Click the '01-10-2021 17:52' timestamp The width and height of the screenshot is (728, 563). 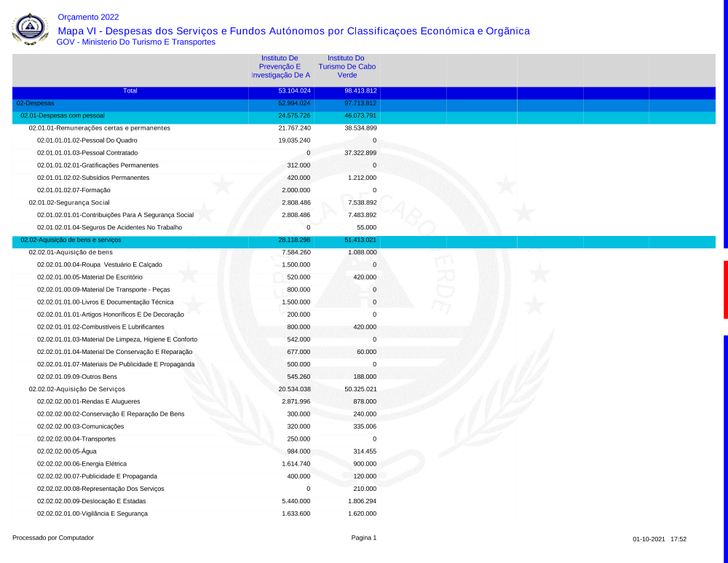[x=660, y=539]
